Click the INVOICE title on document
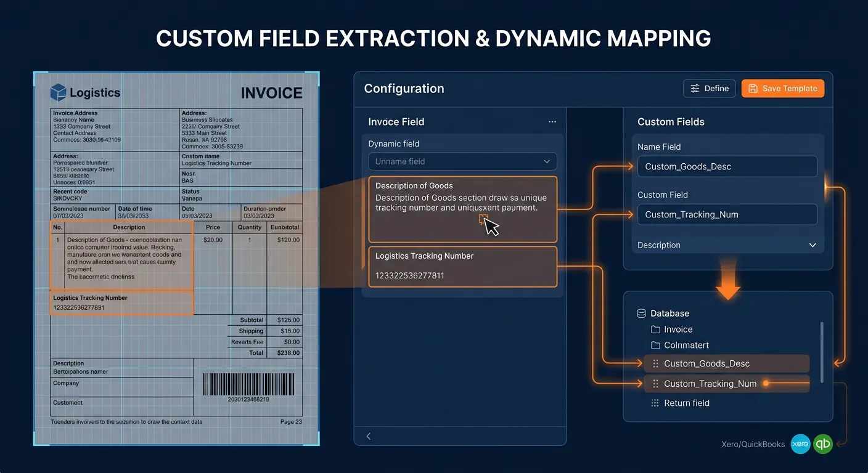This screenshot has height=473, width=868. click(x=271, y=93)
